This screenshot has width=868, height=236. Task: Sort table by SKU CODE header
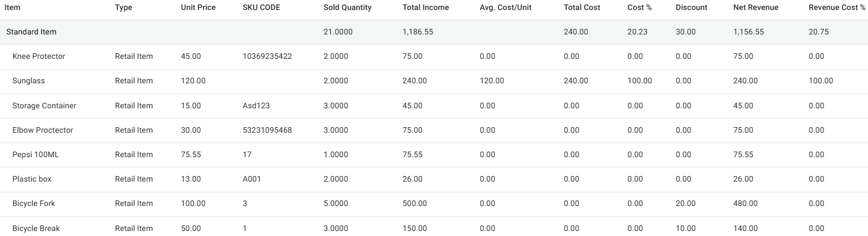pos(261,8)
